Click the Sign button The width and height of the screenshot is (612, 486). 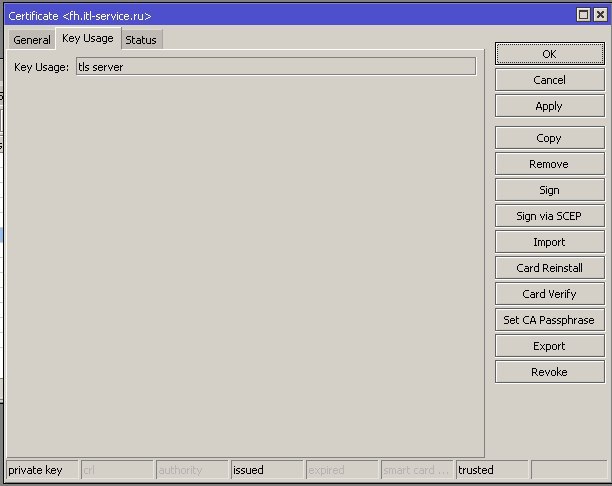(x=550, y=190)
